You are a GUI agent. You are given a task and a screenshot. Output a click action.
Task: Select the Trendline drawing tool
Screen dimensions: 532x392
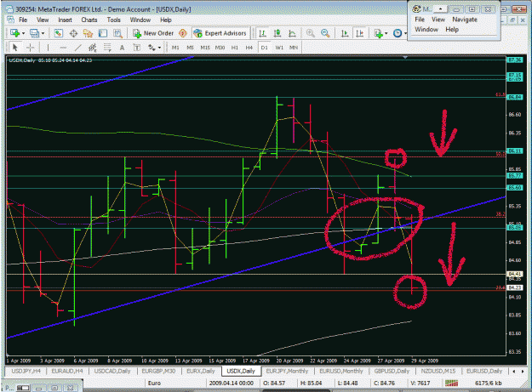[x=77, y=48]
